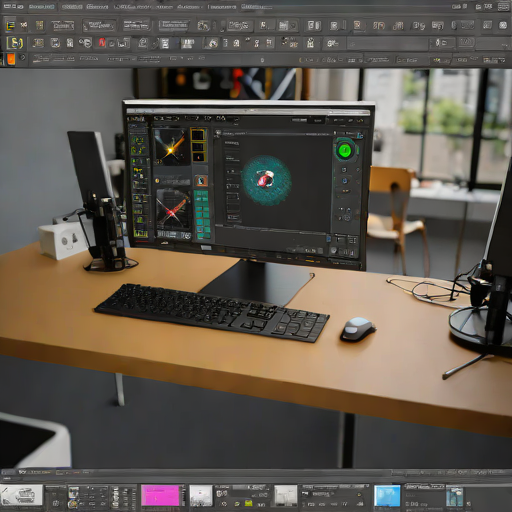Click the grid icon at the right end of the first toolbar row
The image size is (512, 512).
point(503,25)
